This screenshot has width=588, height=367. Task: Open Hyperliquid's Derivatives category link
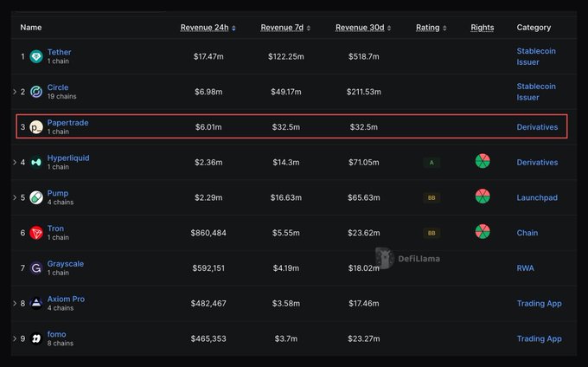pyautogui.click(x=537, y=163)
